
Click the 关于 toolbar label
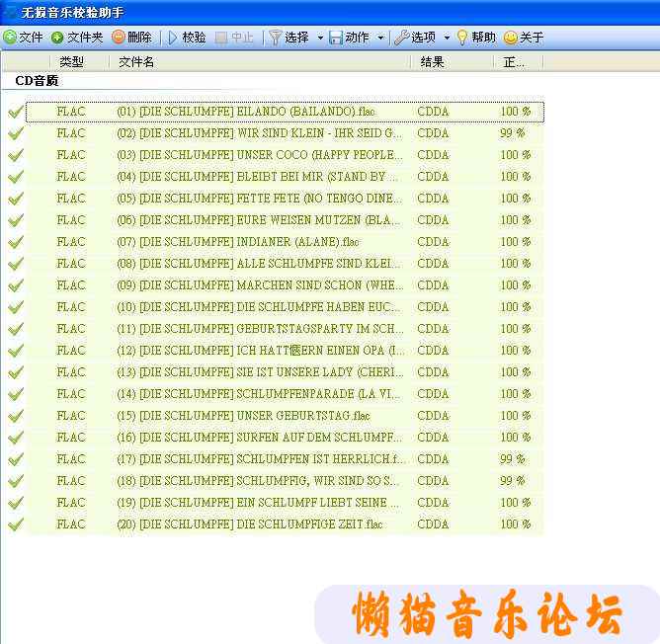(532, 38)
